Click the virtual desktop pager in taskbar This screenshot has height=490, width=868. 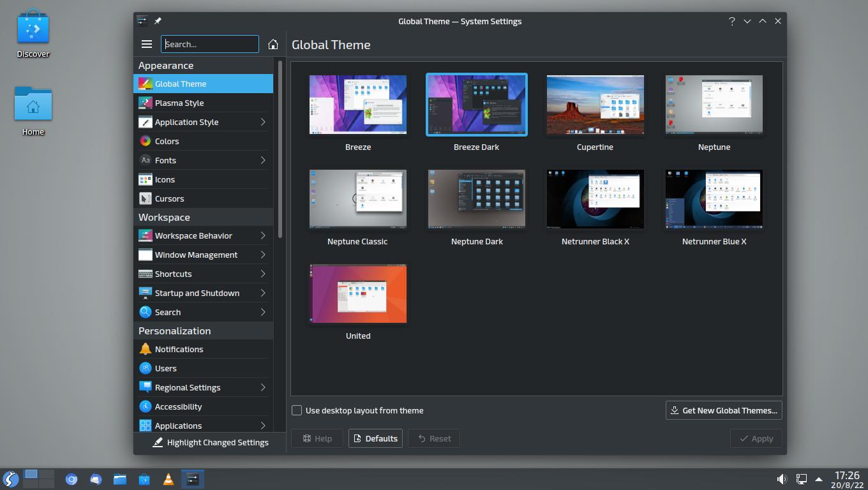(39, 479)
